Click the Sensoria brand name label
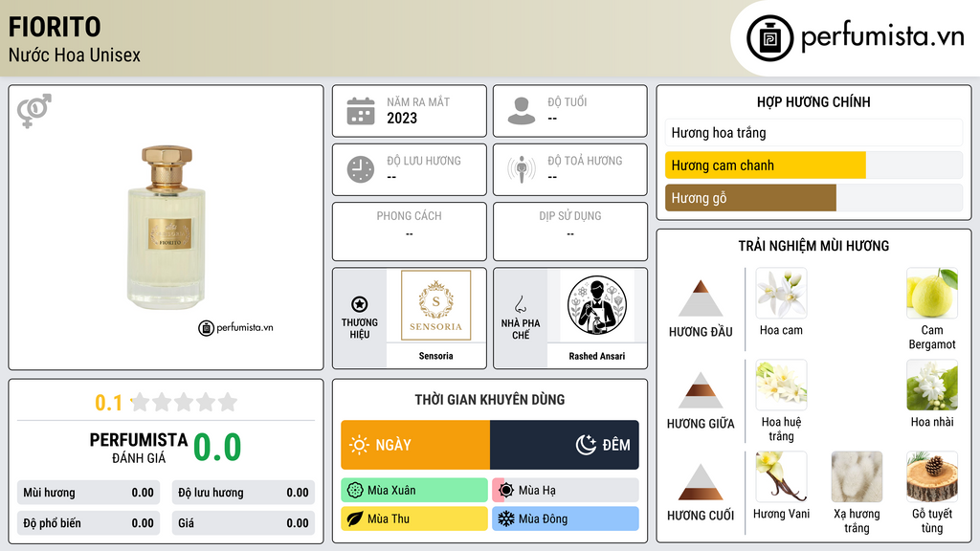Screen dimensions: 980x551 [435, 356]
